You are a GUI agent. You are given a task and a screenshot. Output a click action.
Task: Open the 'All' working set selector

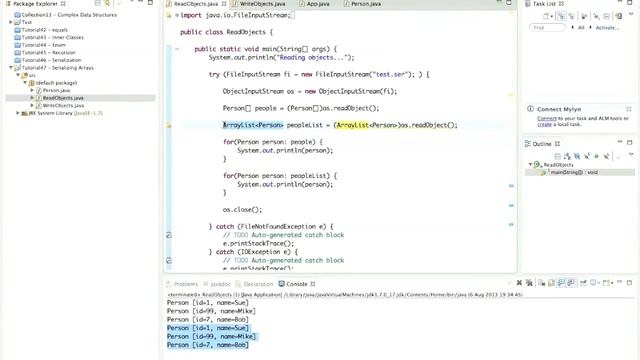click(x=581, y=28)
